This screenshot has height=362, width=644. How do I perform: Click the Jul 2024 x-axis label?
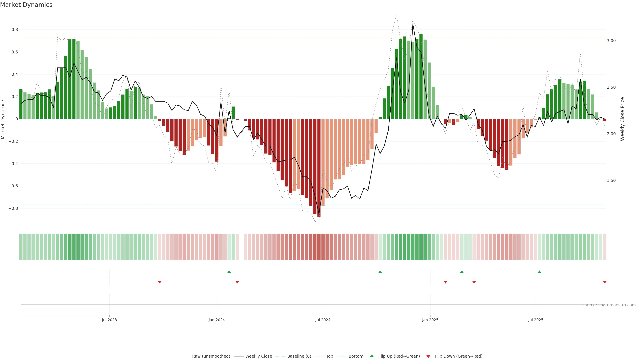(323, 320)
